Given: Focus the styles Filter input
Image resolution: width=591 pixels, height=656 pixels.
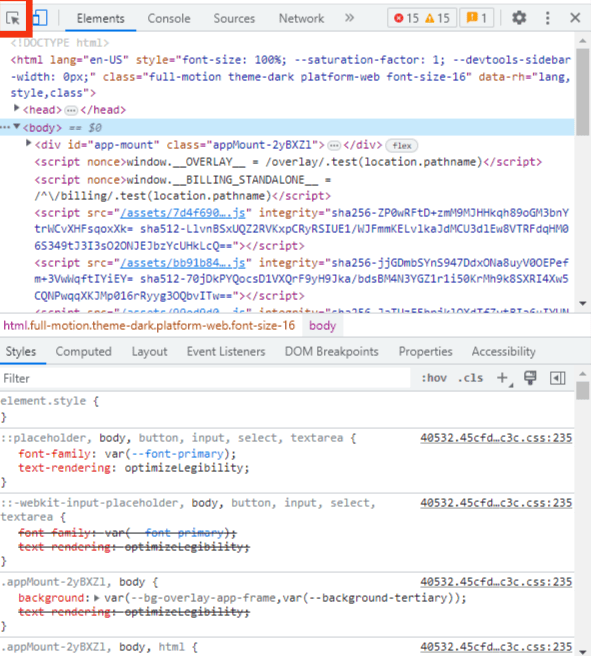Looking at the screenshot, I should 205,379.
